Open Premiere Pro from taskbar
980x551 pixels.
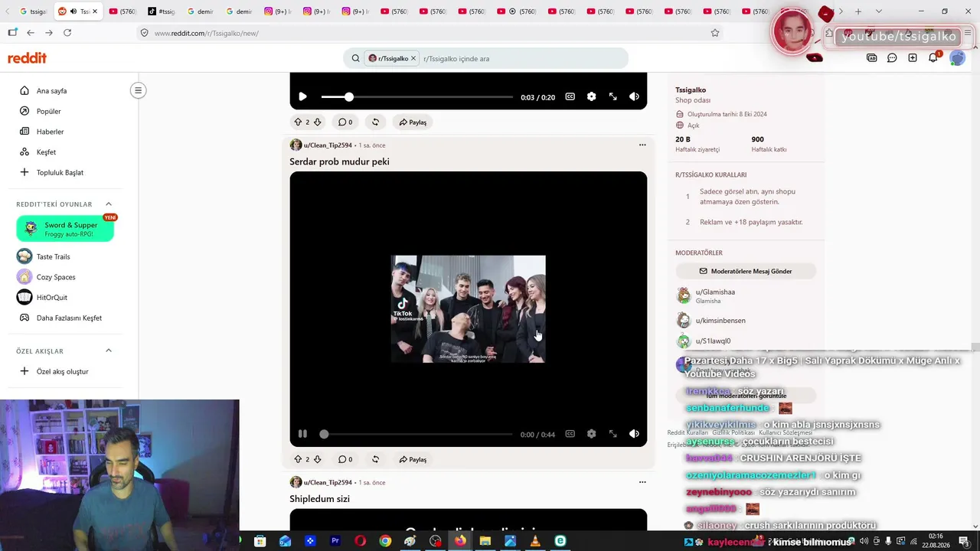tap(335, 541)
